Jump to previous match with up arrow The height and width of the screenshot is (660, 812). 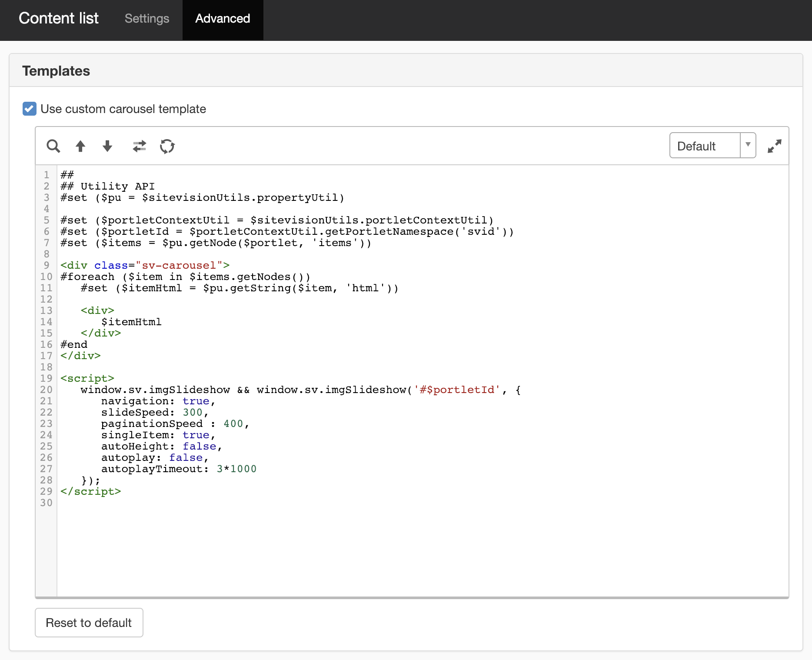80,146
